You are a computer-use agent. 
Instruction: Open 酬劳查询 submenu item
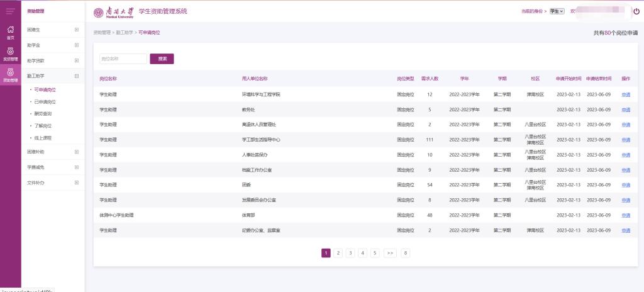(43, 113)
